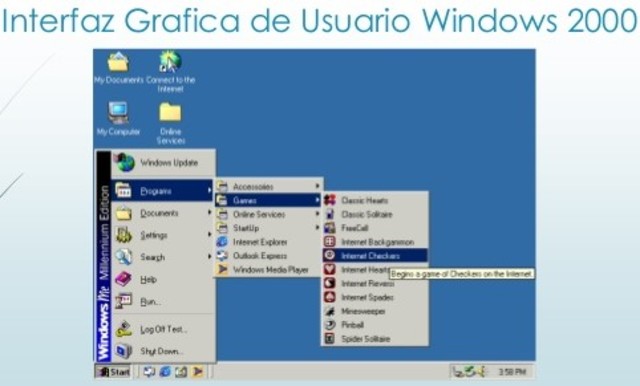Click the Classic Hearts game icon
This screenshot has height=386, width=640.
pyautogui.click(x=330, y=200)
